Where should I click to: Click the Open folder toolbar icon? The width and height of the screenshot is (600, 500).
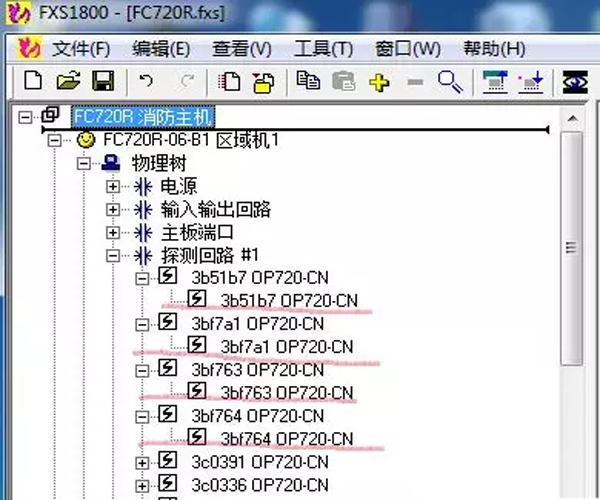(67, 82)
